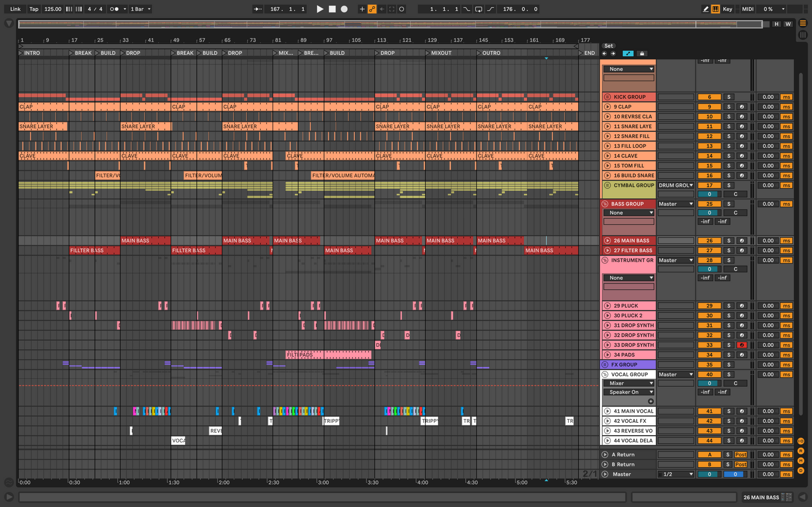This screenshot has width=812, height=507.
Task: Click the Stop button in transport
Action: pyautogui.click(x=332, y=9)
